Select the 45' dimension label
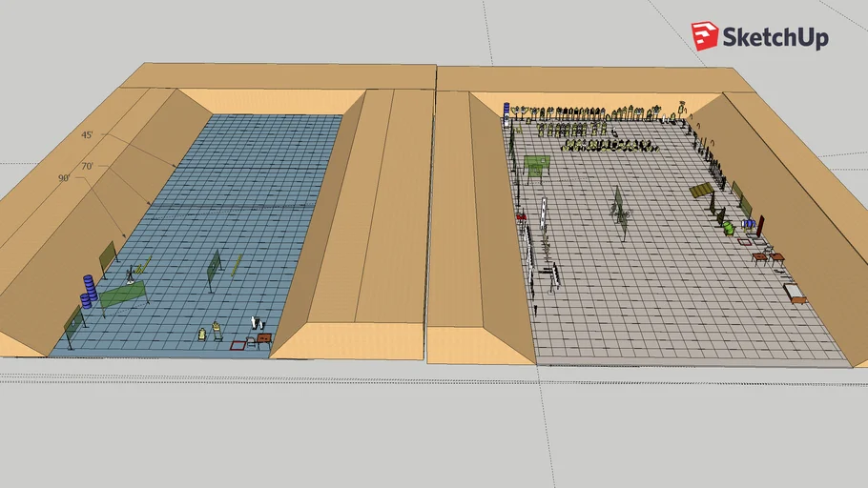868x488 pixels. [x=87, y=135]
